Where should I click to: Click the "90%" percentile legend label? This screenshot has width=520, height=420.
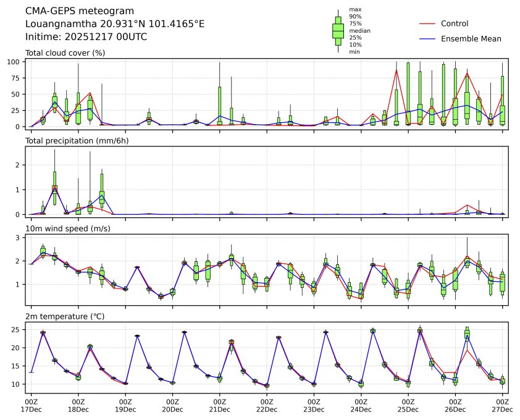tap(355, 17)
